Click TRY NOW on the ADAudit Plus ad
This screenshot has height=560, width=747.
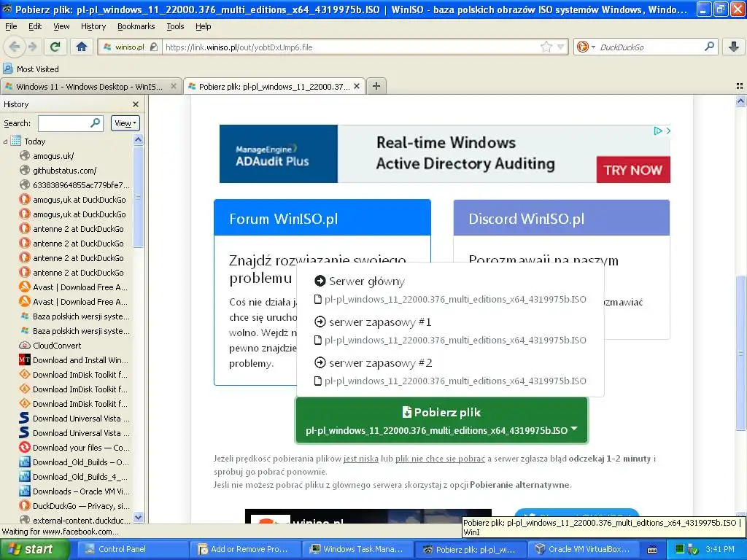pyautogui.click(x=633, y=169)
